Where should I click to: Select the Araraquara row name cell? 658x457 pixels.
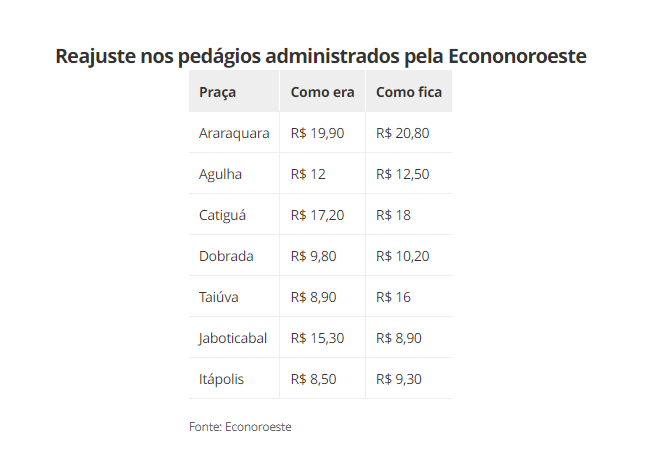click(x=234, y=133)
